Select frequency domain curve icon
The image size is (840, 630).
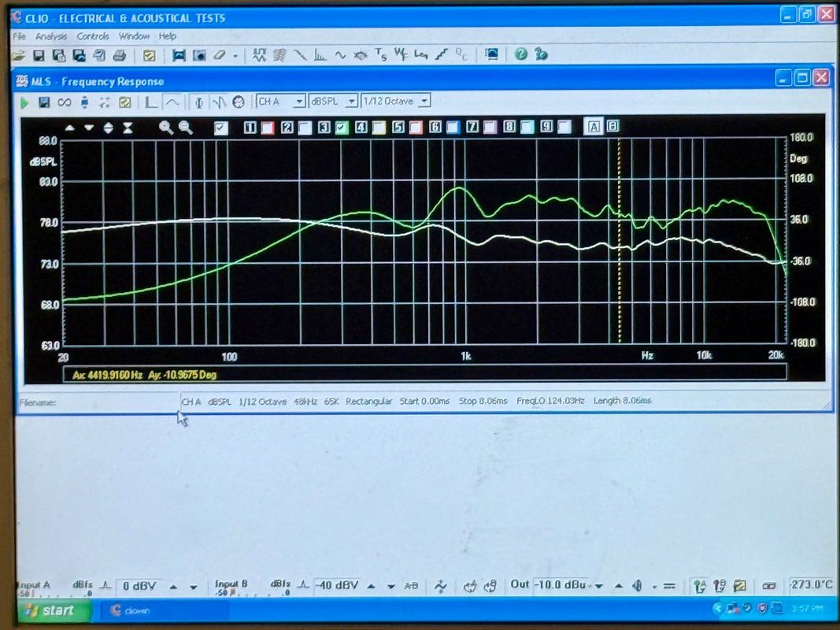(x=172, y=102)
